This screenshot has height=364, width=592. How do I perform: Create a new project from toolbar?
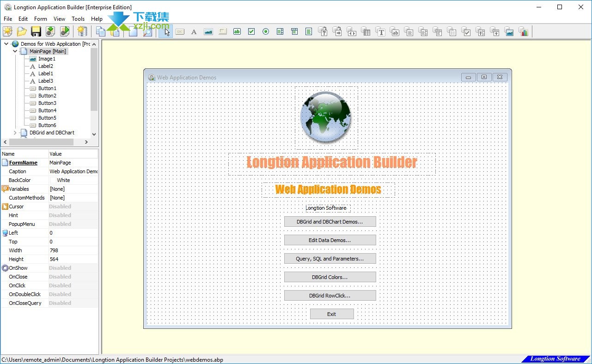tap(7, 31)
